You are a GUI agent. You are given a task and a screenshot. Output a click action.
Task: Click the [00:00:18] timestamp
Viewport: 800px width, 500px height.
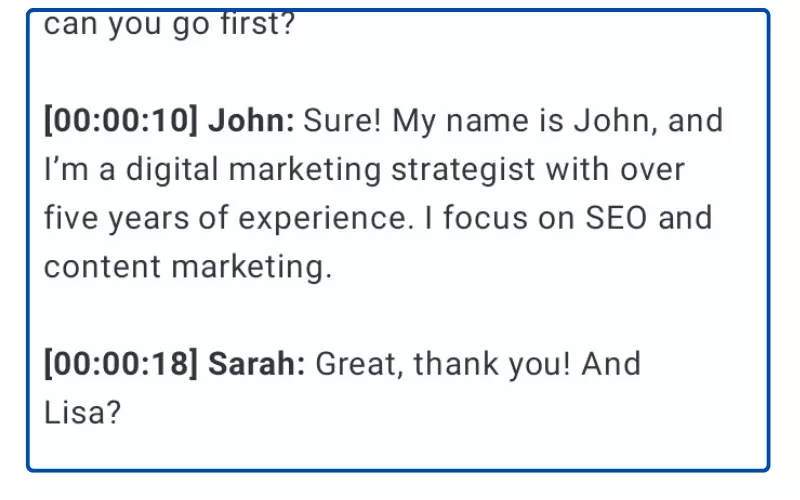tap(122, 364)
